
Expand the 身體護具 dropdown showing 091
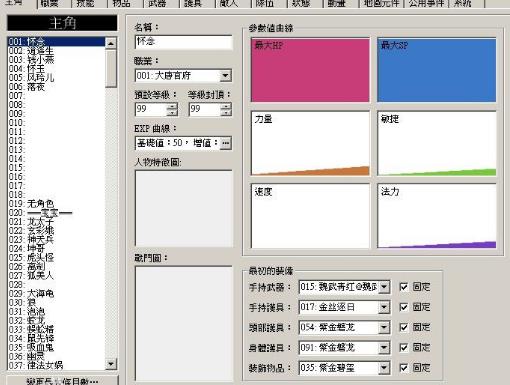tap(384, 348)
